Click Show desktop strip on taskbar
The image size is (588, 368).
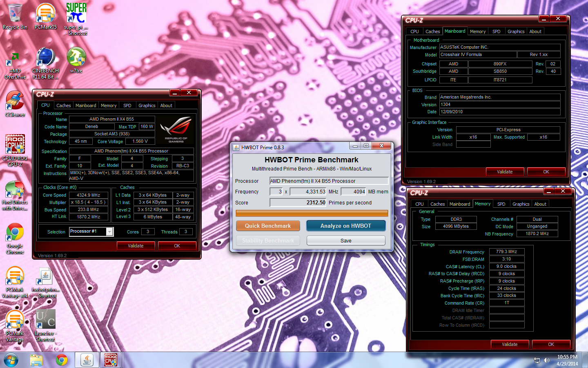tap(585, 360)
